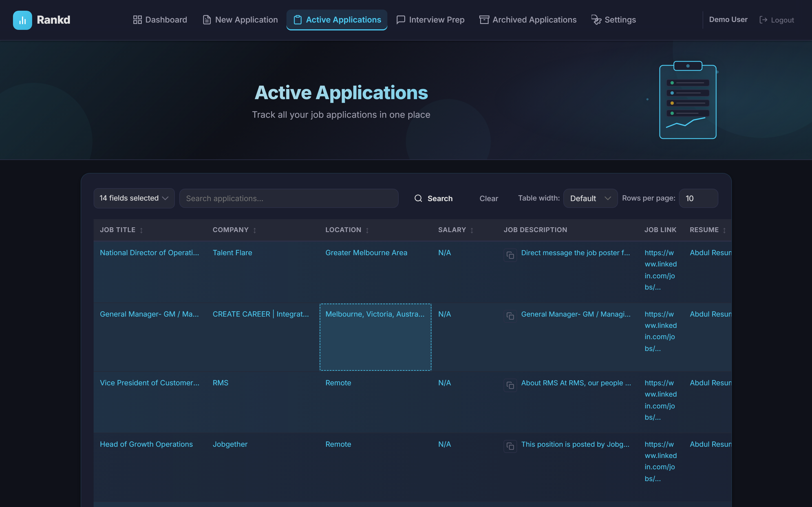The height and width of the screenshot is (507, 812).
Task: Copy the Jobgether job description text
Action: (x=510, y=447)
